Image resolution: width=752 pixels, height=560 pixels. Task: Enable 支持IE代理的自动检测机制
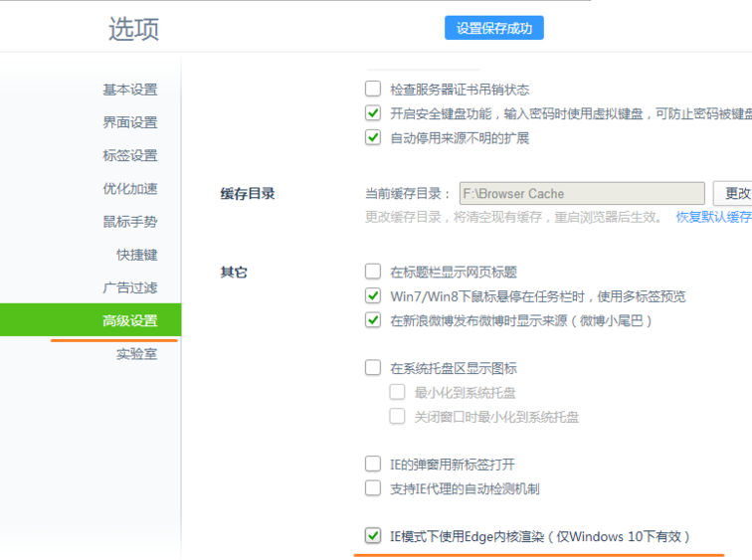[x=373, y=488]
